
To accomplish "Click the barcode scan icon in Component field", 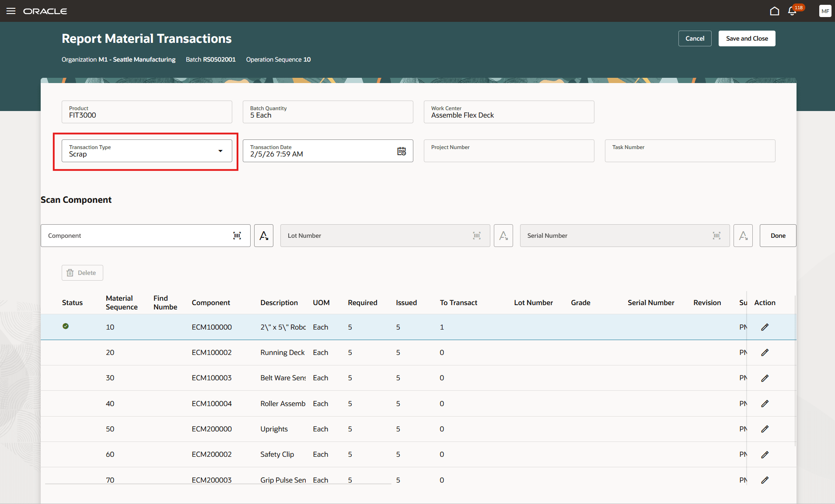I will pos(237,236).
